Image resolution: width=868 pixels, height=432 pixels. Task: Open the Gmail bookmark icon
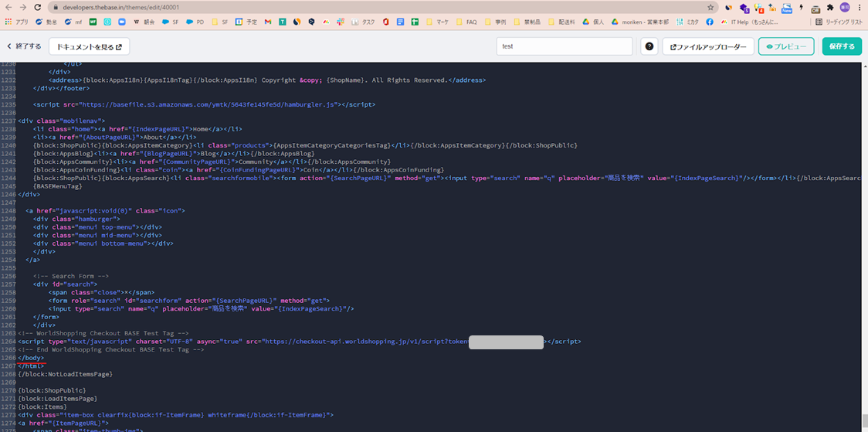(x=268, y=22)
